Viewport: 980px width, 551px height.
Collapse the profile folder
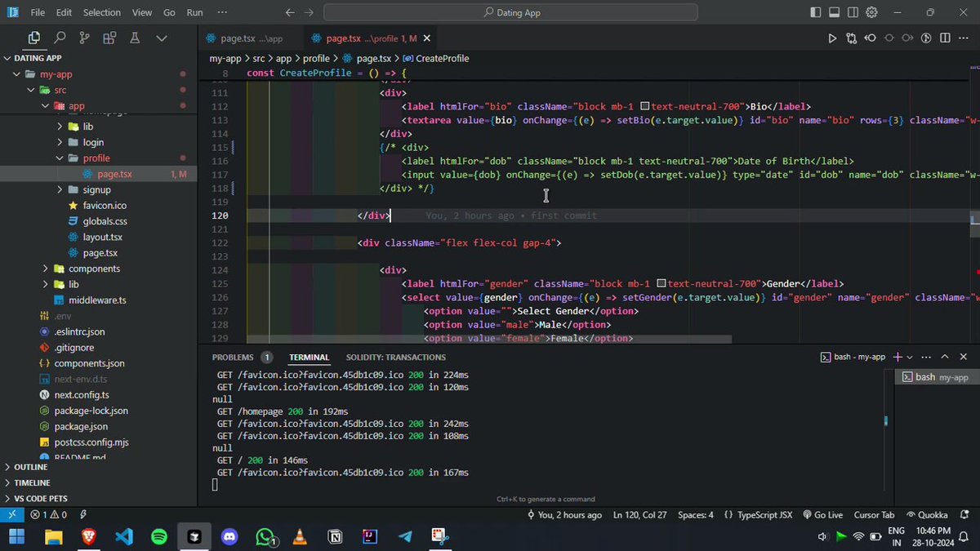click(x=98, y=158)
